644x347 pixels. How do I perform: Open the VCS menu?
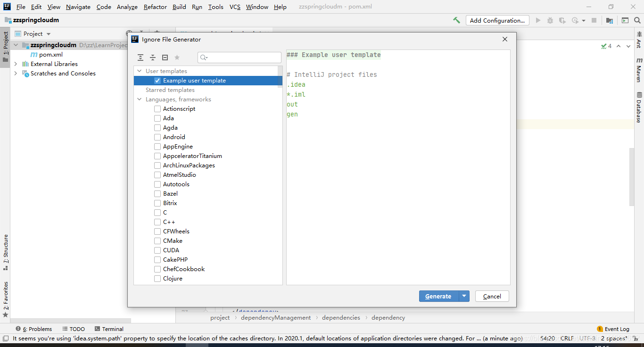pyautogui.click(x=235, y=7)
